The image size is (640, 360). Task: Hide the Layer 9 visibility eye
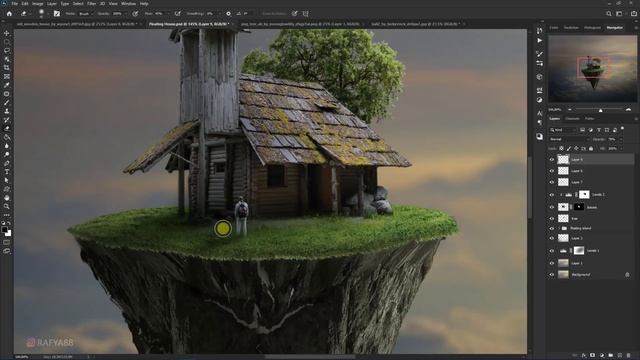coord(552,160)
